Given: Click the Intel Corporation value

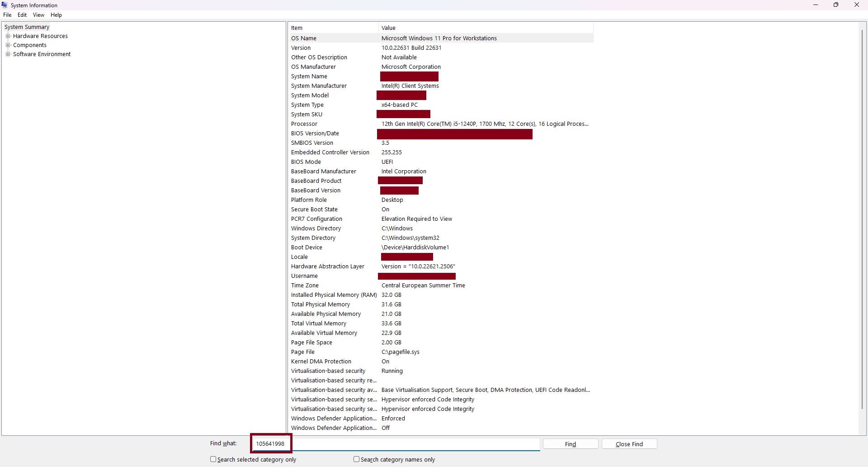Looking at the screenshot, I should coord(404,172).
